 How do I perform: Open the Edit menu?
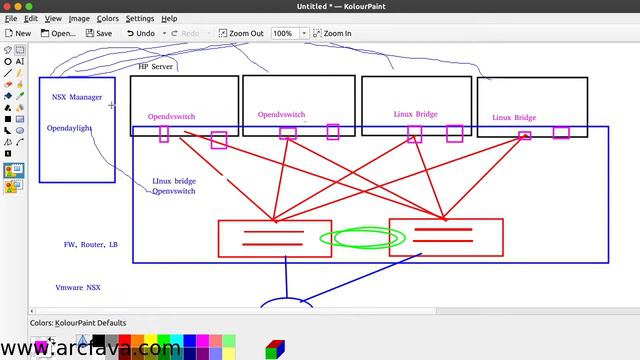click(31, 18)
